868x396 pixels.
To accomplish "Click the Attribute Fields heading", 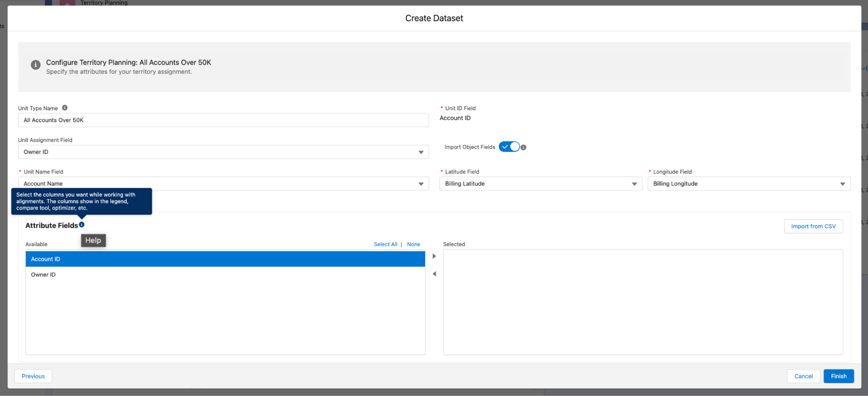I will coord(52,226).
